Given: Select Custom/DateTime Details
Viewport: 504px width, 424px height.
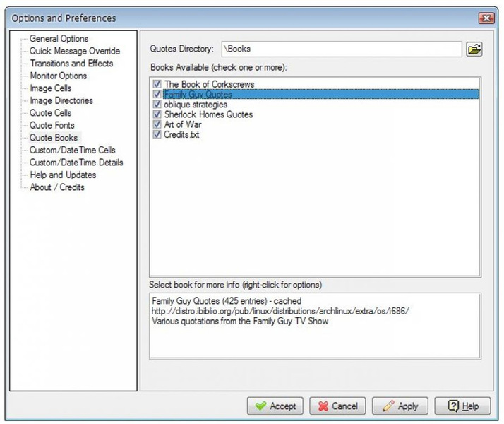Looking at the screenshot, I should click(76, 163).
